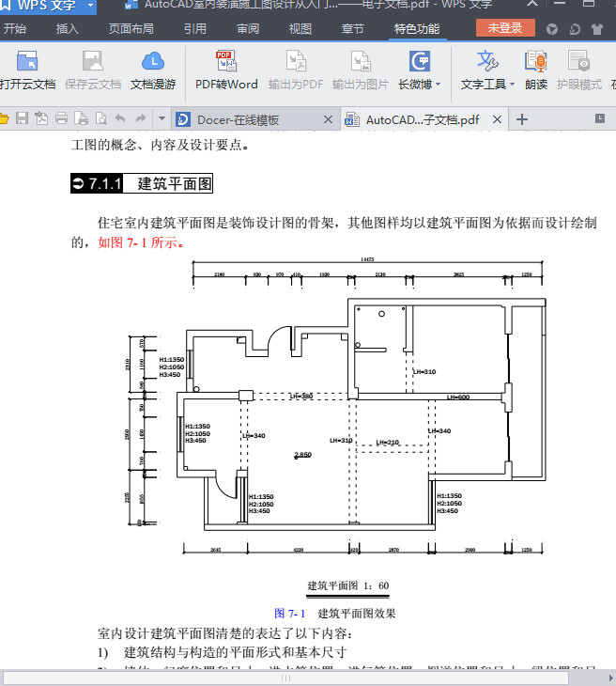Viewport: 616px width, 686px height.
Task: Switch to 引用 tab
Action: click(x=195, y=29)
